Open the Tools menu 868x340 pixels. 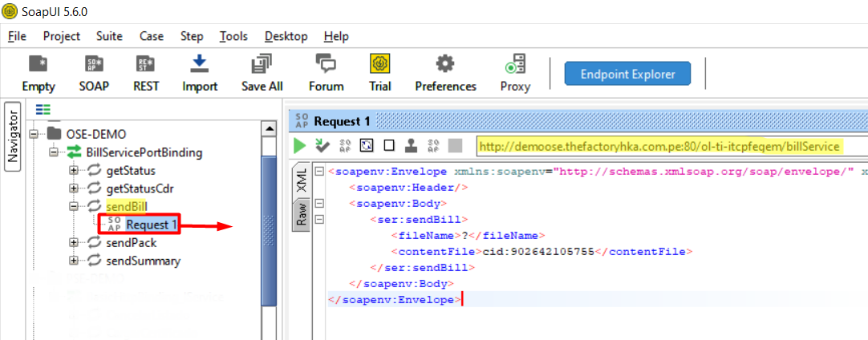point(233,37)
